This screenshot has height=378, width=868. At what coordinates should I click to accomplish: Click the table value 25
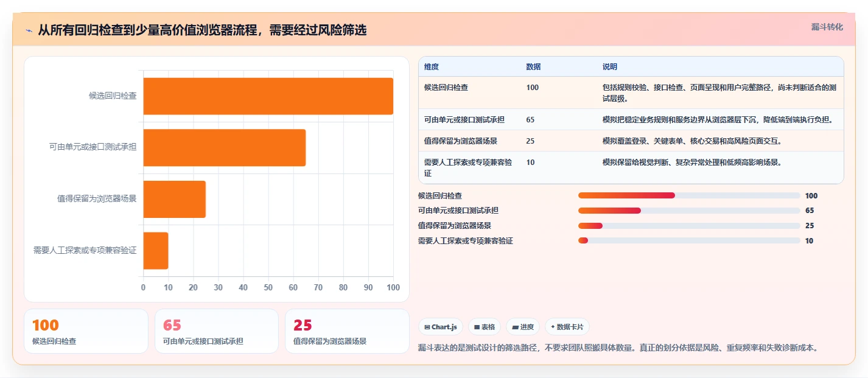click(x=530, y=141)
